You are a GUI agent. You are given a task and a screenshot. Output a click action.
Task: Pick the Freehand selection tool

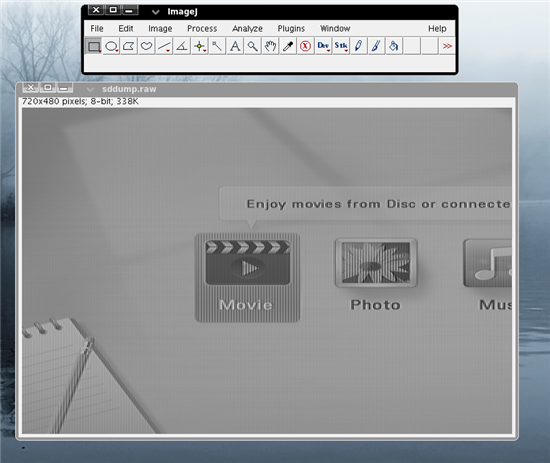tap(146, 46)
